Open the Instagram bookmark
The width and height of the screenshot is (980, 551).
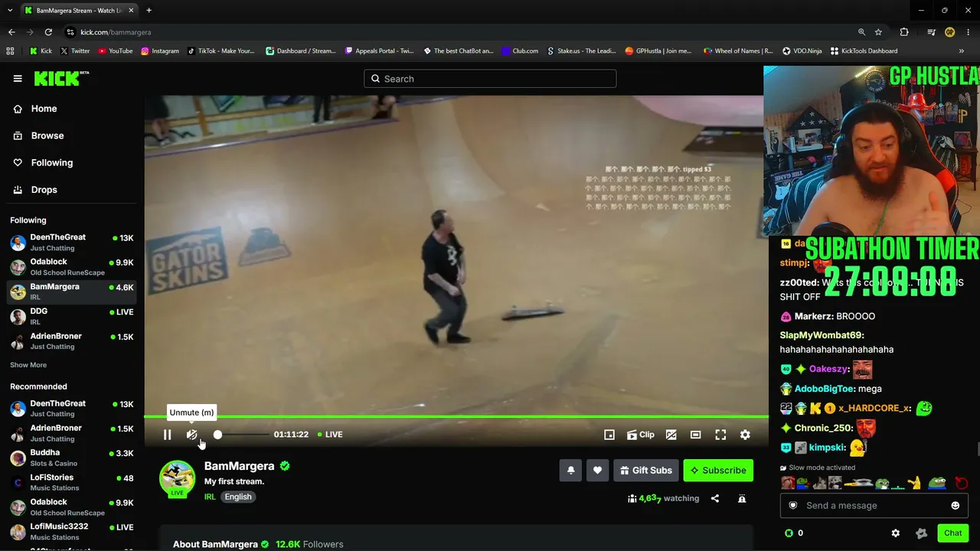[160, 51]
